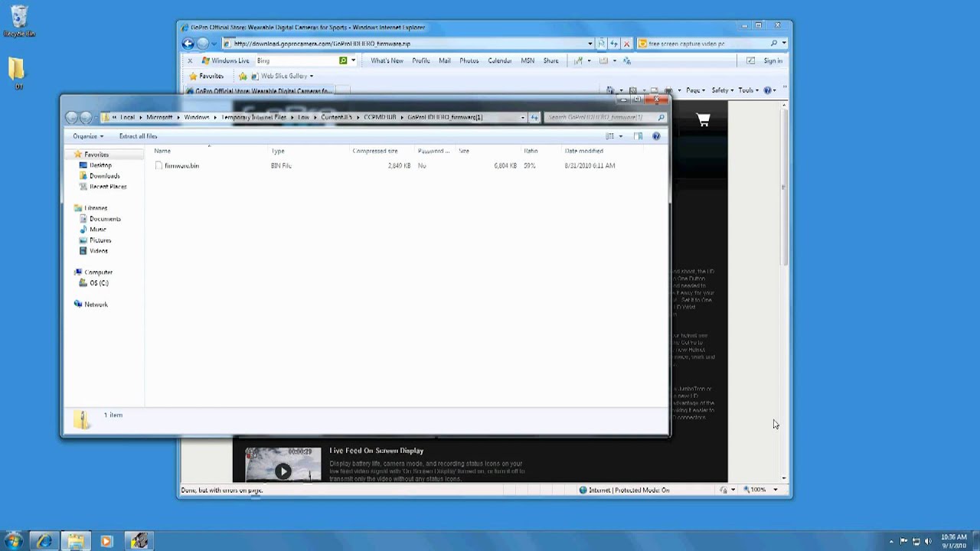Open the IE Page menu
980x551 pixels.
[695, 90]
